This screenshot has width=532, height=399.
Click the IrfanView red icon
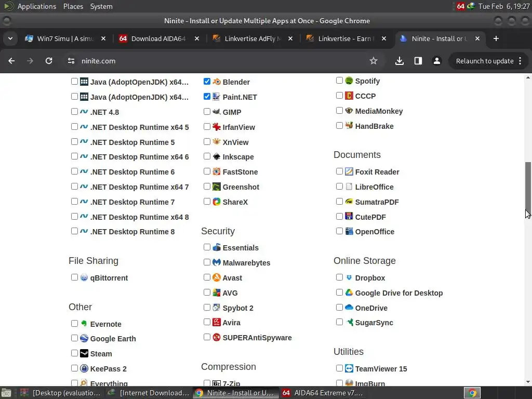coord(217,127)
